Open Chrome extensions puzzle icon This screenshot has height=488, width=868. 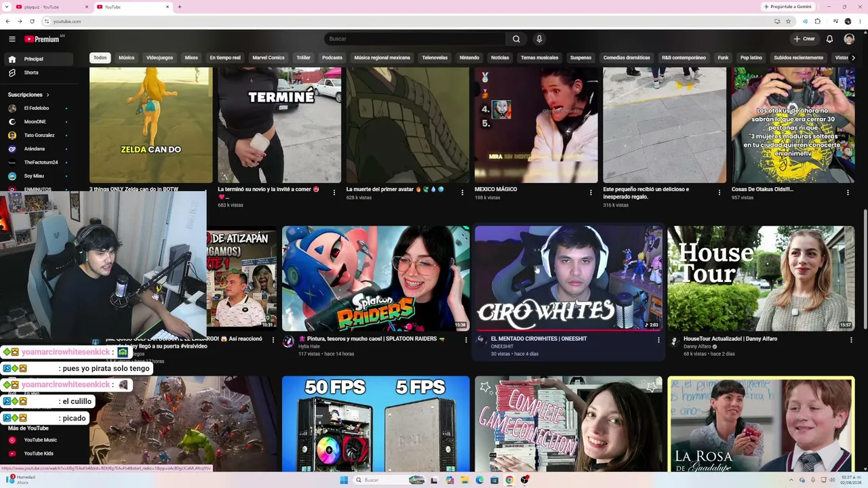817,21
